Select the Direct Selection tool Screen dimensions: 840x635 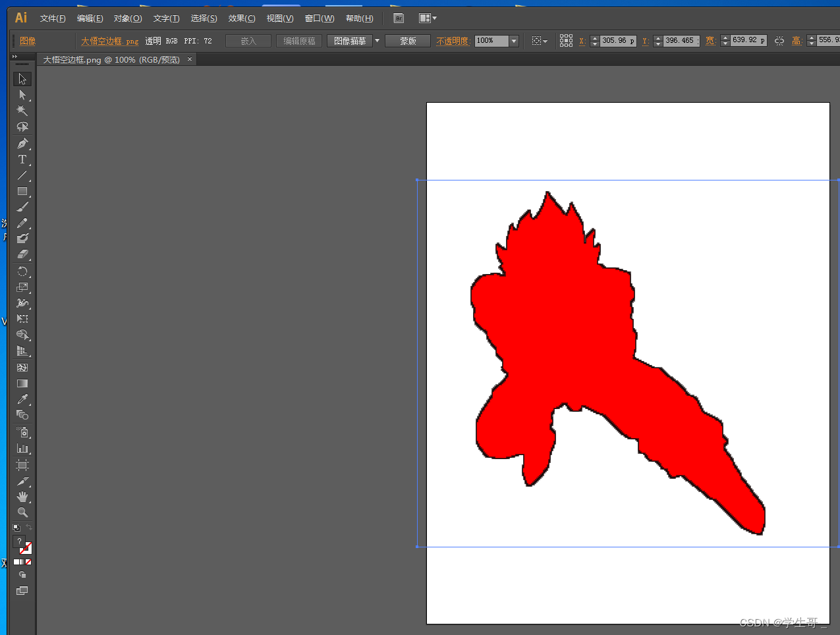tap(22, 95)
